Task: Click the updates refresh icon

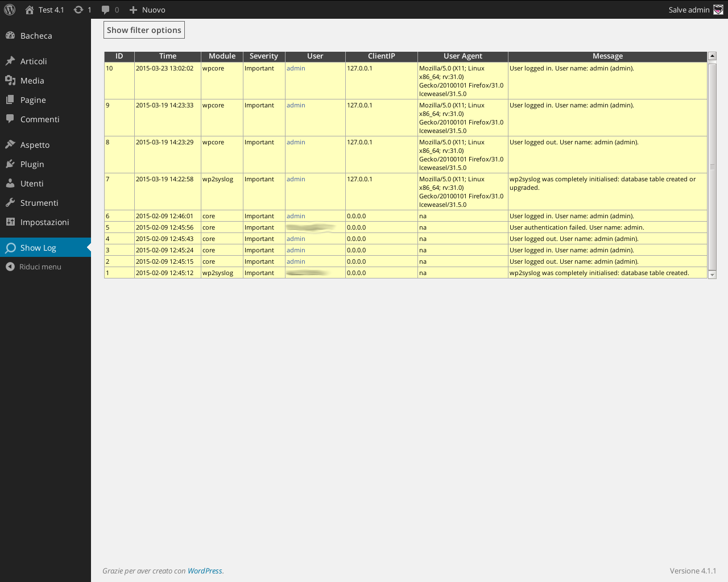Action: click(x=78, y=10)
